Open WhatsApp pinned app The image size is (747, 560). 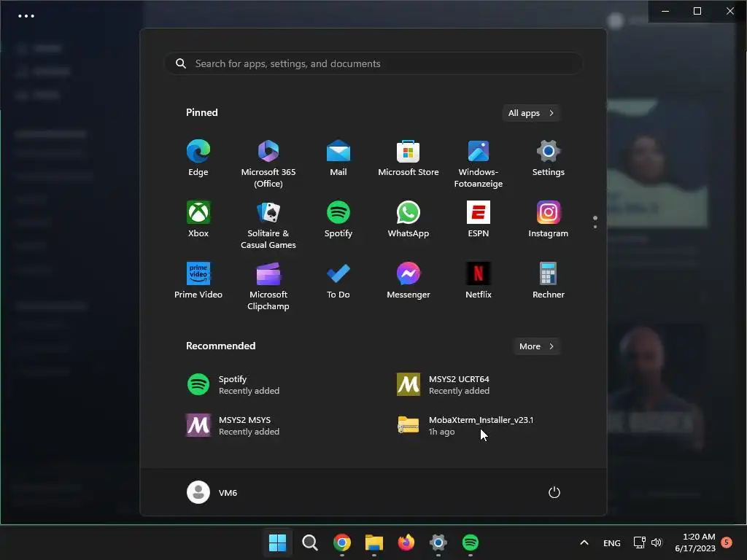coord(409,219)
